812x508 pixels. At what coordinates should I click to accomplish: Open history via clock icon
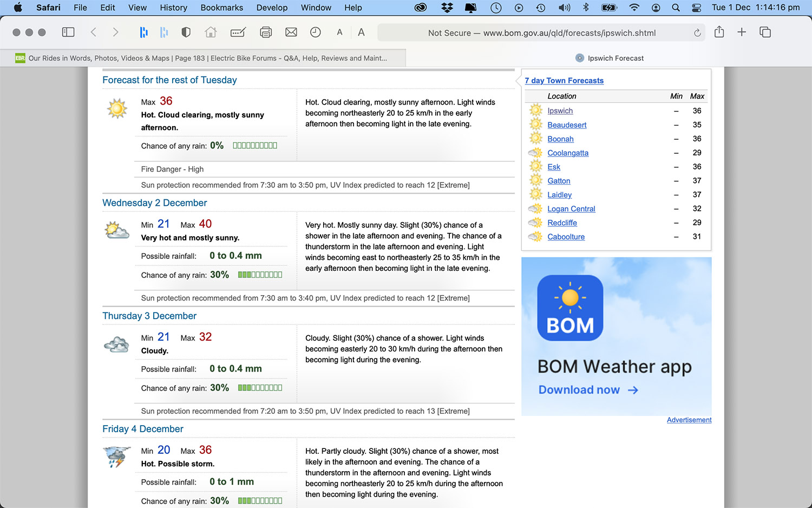click(315, 32)
